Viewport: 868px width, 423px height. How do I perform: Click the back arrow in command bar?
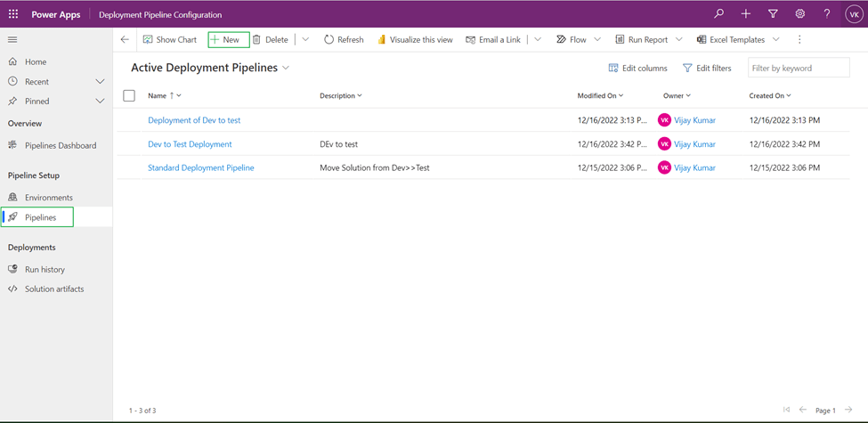125,40
